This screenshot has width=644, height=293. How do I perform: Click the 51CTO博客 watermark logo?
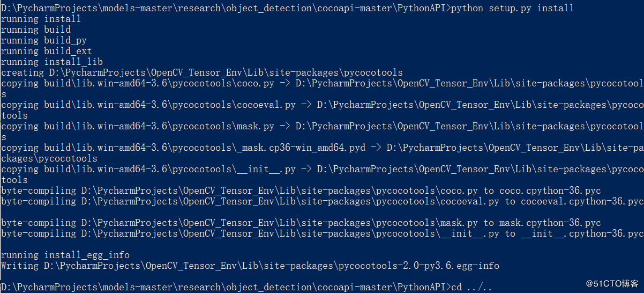(612, 283)
